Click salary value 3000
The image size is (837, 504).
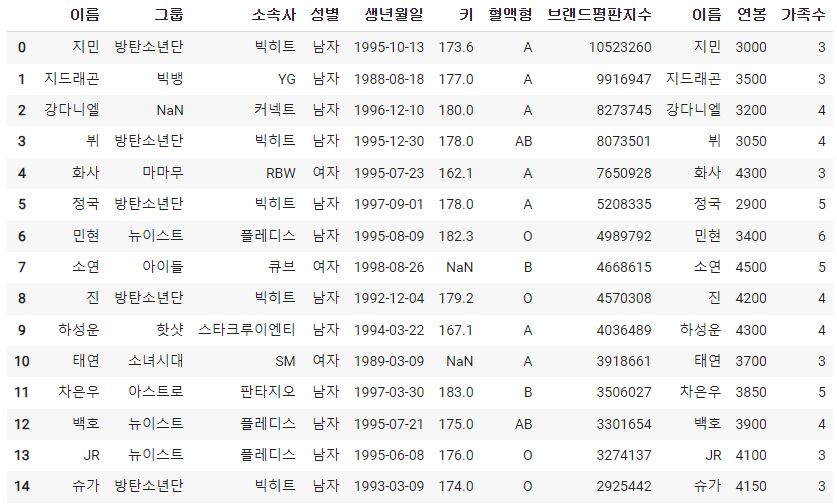point(751,48)
